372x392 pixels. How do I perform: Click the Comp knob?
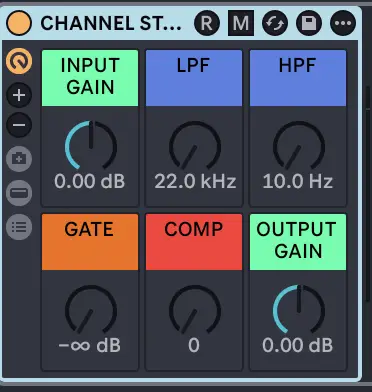tap(195, 310)
